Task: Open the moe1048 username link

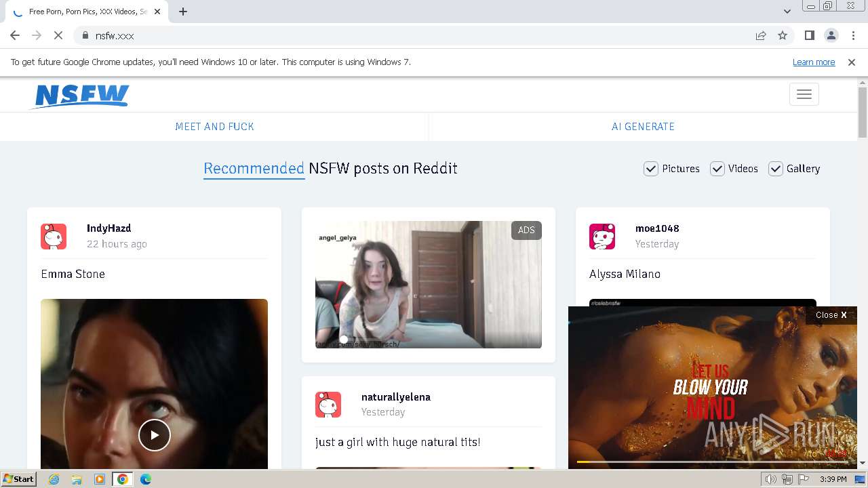Action: (657, 228)
